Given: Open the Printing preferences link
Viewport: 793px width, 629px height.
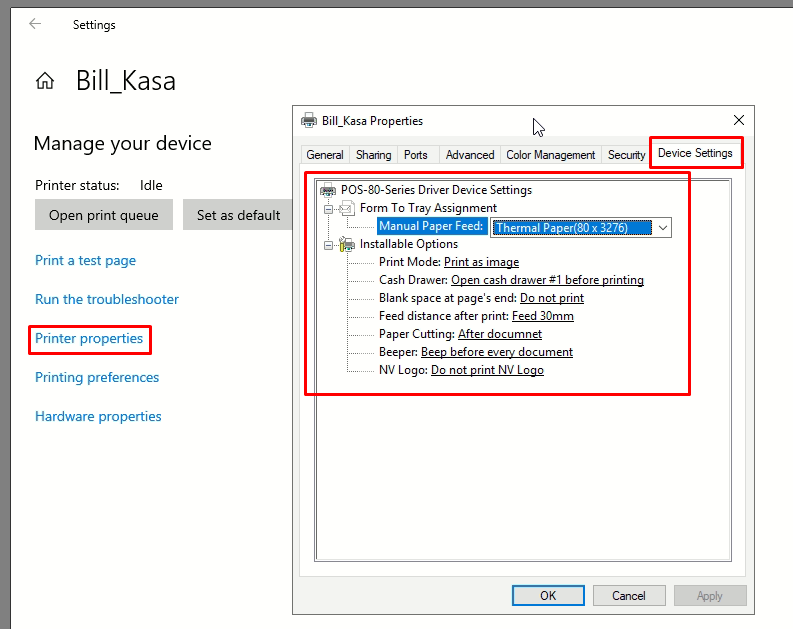Looking at the screenshot, I should pyautogui.click(x=97, y=377).
